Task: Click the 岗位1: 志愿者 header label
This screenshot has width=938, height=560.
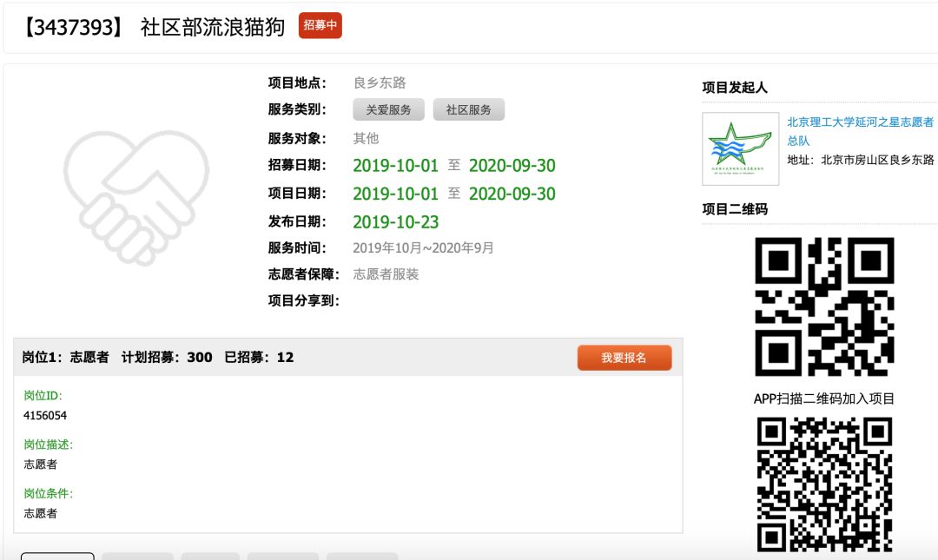Action: pos(66,357)
